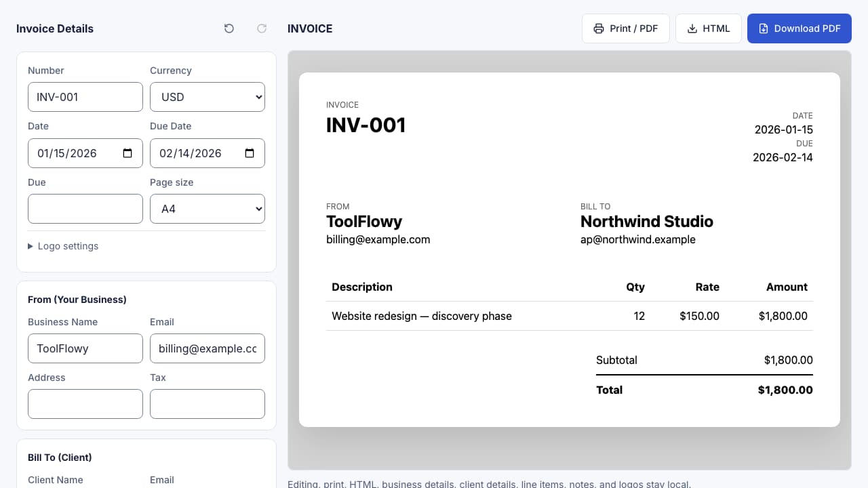Click the Qty column header

(x=635, y=287)
